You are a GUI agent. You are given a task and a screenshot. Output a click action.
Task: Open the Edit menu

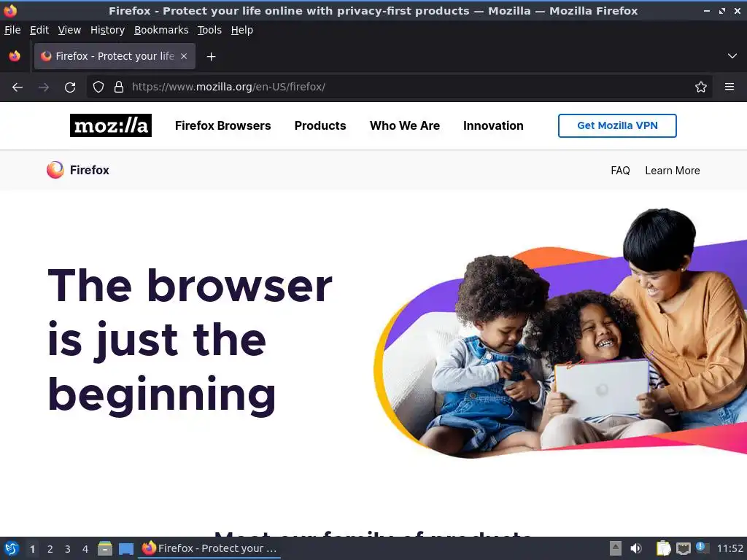pos(39,30)
